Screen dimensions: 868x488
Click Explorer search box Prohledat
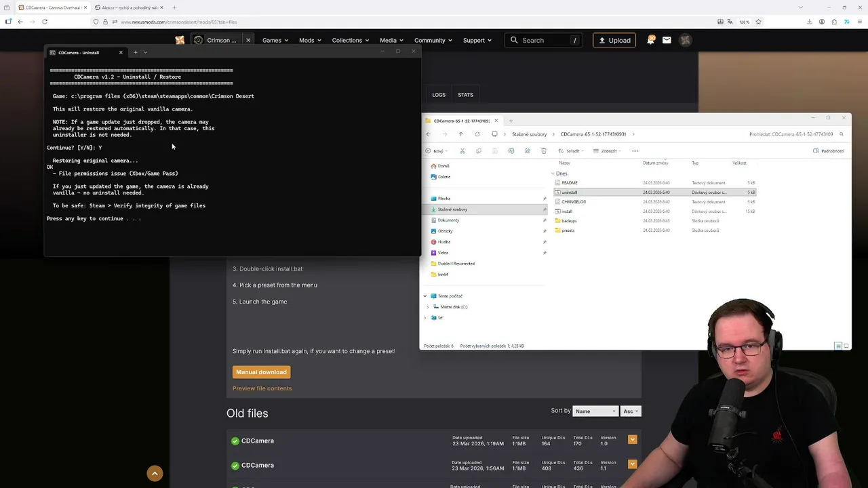tap(795, 134)
